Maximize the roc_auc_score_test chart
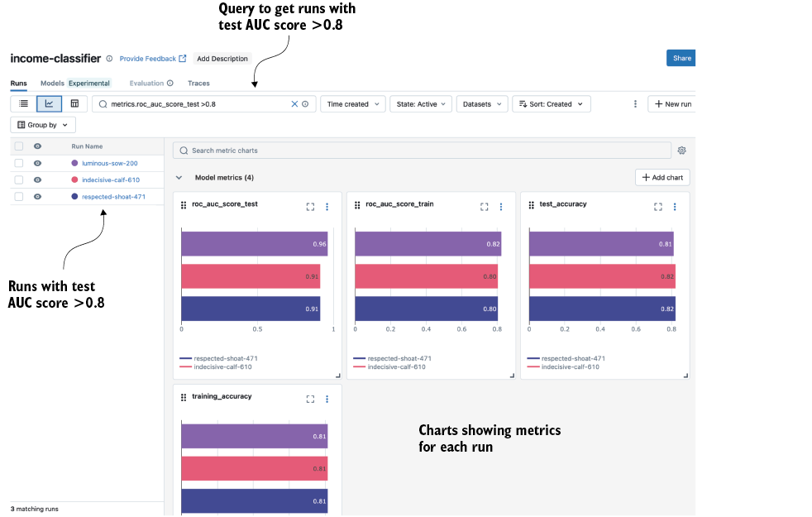 (310, 207)
